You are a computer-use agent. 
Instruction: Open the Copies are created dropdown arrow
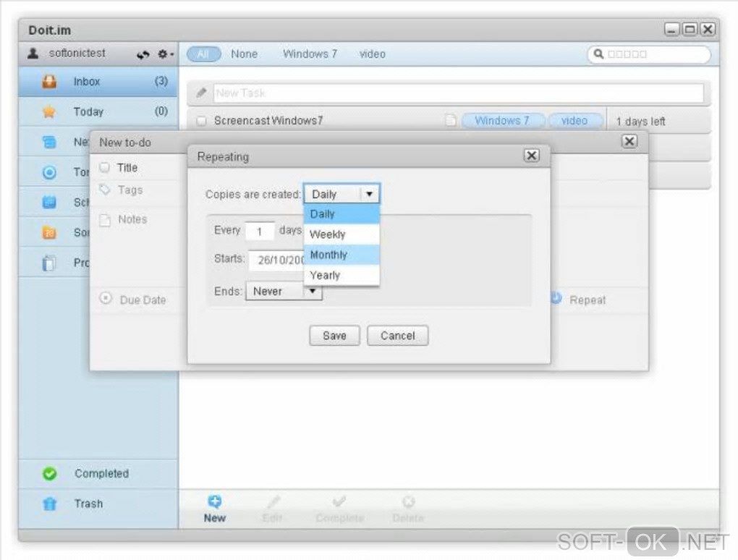pyautogui.click(x=370, y=194)
